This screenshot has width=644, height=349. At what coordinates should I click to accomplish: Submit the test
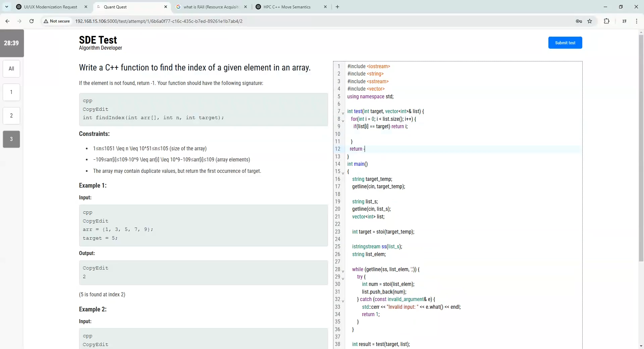pyautogui.click(x=565, y=43)
